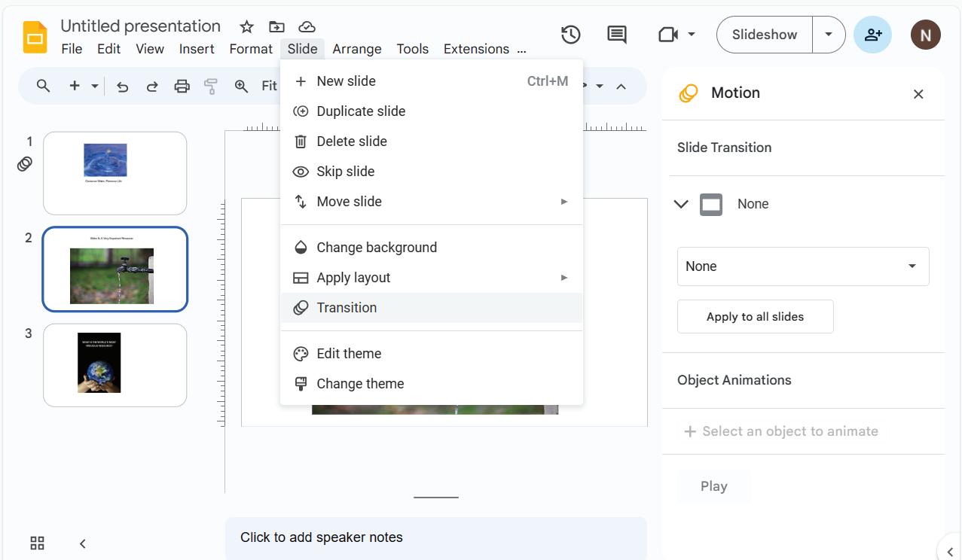Click the paint format roller icon
The width and height of the screenshot is (962, 560).
click(x=211, y=87)
